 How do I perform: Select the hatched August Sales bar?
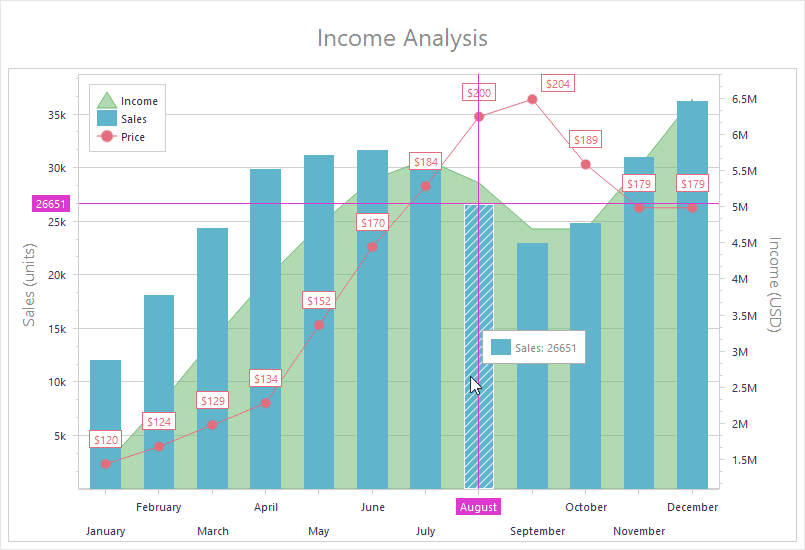pyautogui.click(x=479, y=347)
